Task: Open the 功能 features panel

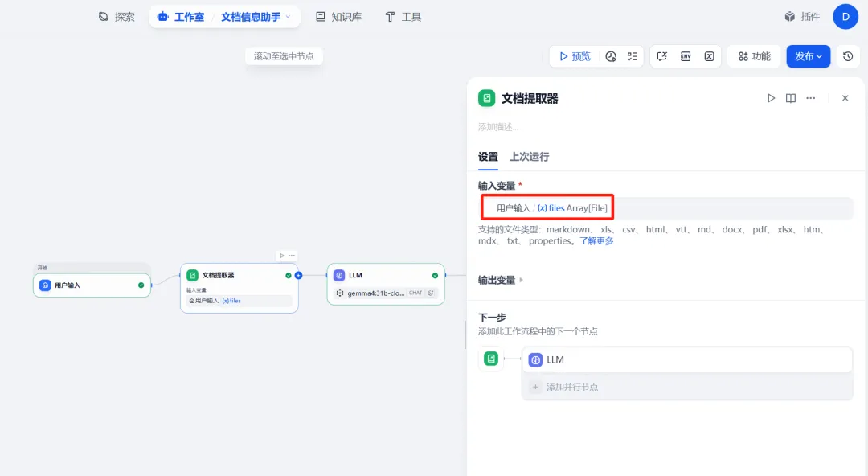Action: [x=754, y=56]
